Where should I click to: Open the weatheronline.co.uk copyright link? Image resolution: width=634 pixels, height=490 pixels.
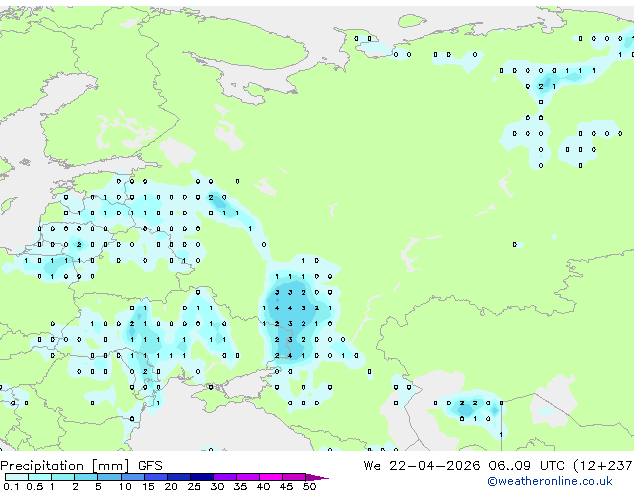(x=549, y=481)
